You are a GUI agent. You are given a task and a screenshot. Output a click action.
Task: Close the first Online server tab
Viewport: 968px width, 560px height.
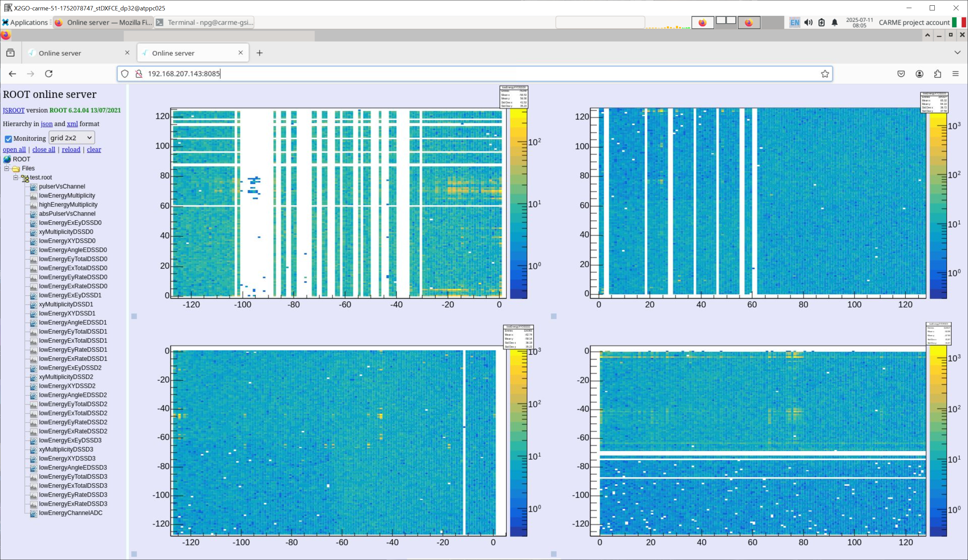coord(127,53)
